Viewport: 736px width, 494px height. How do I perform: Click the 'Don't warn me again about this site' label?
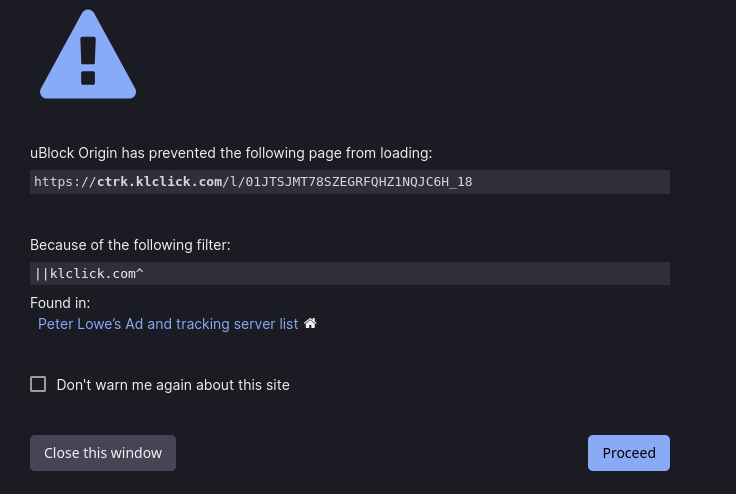(173, 385)
